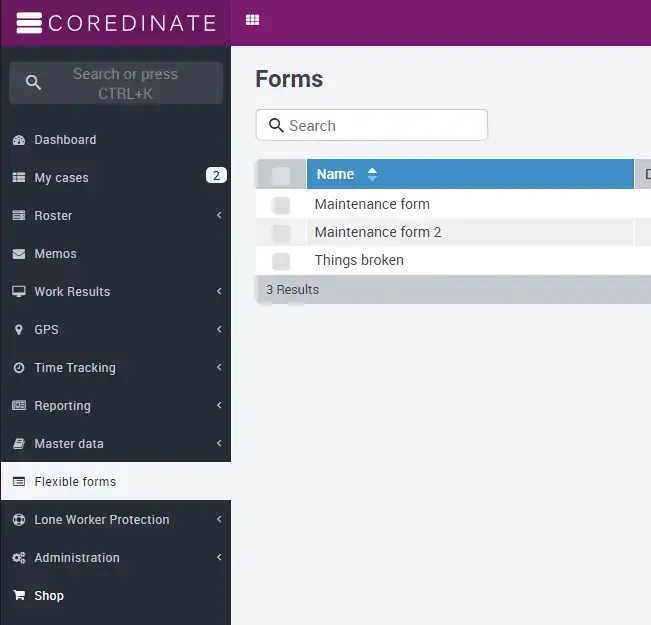
Task: Click the GPS map pin icon
Action: coord(19,330)
